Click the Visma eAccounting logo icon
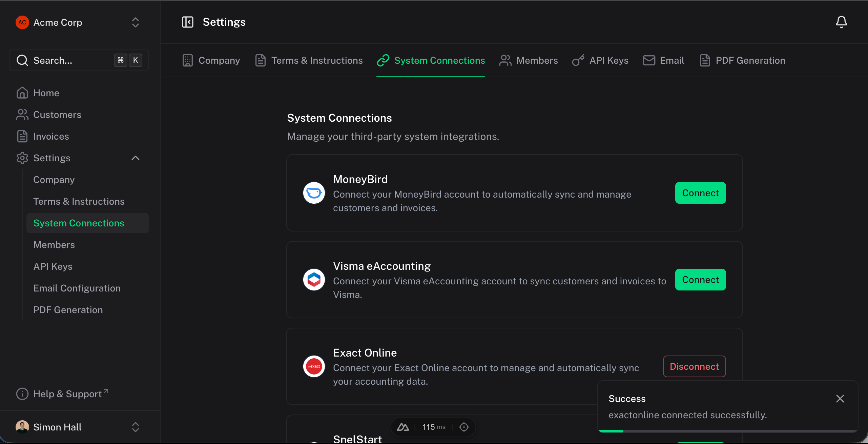 [x=314, y=280]
